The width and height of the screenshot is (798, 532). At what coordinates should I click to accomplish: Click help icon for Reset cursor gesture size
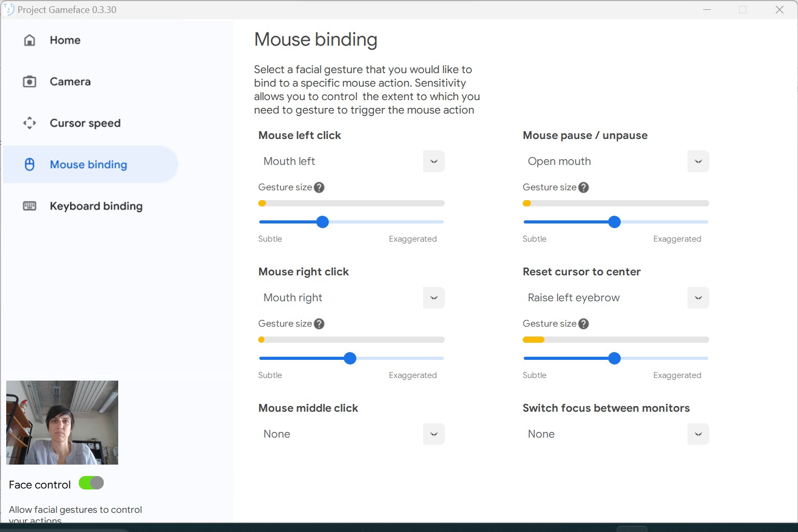click(584, 324)
